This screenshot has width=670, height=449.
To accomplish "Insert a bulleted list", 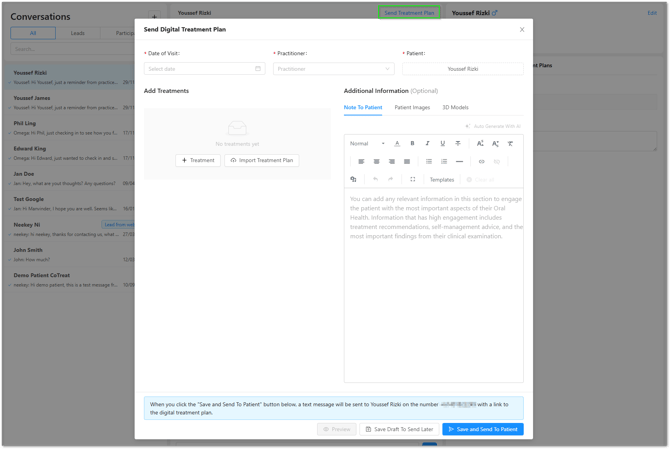I will pos(429,162).
